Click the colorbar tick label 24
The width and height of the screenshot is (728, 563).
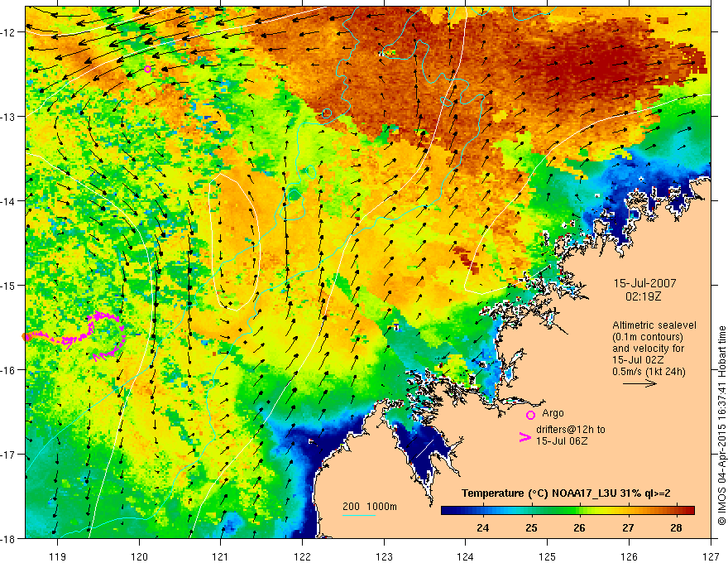tap(483, 527)
